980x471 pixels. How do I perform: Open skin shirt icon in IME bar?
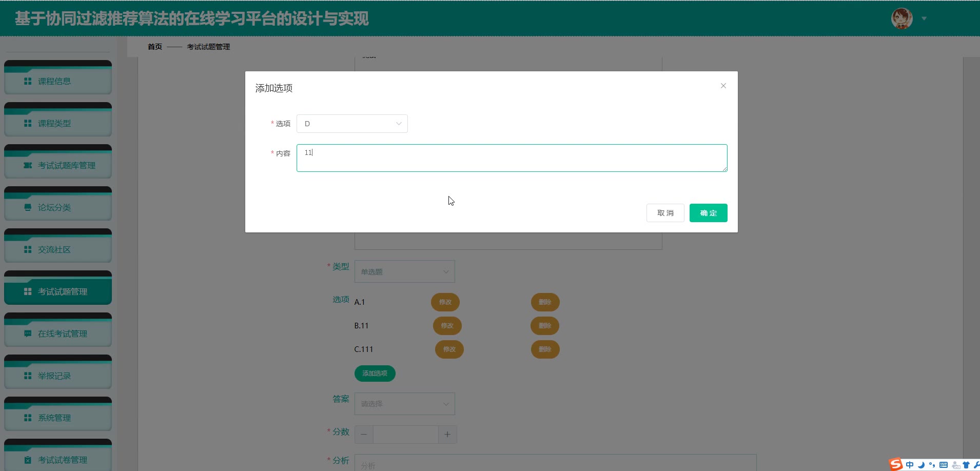pyautogui.click(x=967, y=465)
